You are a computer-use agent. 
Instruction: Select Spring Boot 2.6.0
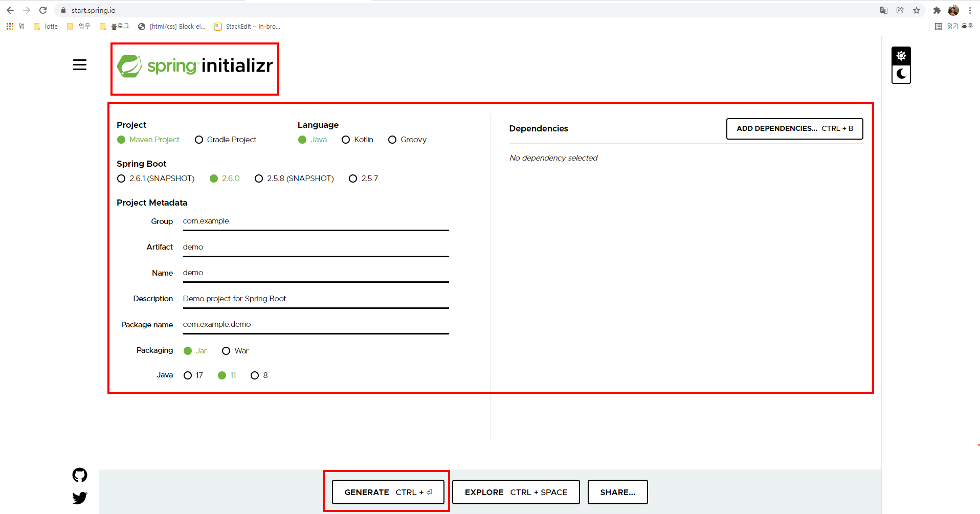(225, 178)
